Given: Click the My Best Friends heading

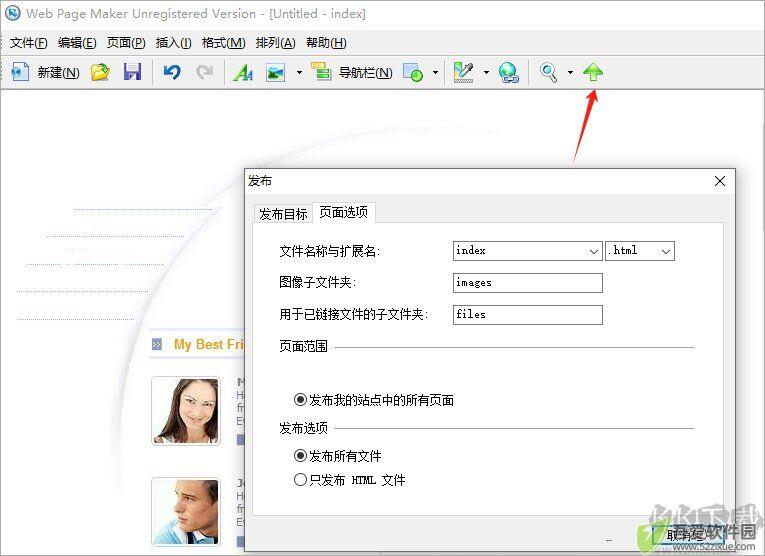Looking at the screenshot, I should click(209, 344).
